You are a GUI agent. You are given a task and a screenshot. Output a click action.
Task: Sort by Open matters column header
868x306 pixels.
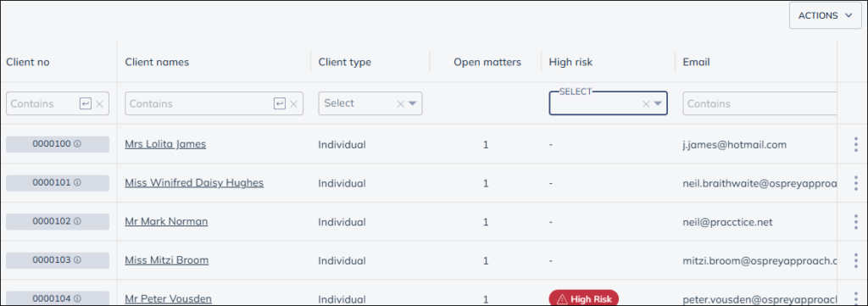[487, 62]
